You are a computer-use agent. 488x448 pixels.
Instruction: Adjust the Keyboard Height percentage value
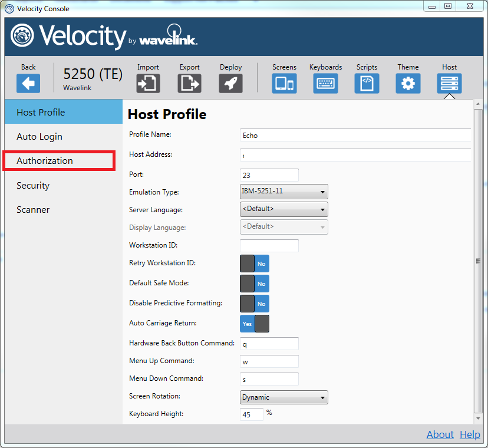252,414
